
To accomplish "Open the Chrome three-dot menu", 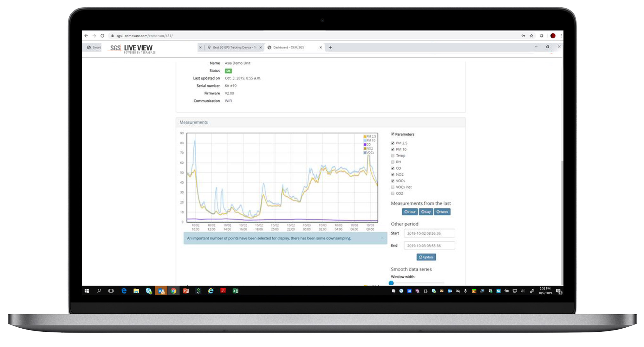I will coord(561,36).
